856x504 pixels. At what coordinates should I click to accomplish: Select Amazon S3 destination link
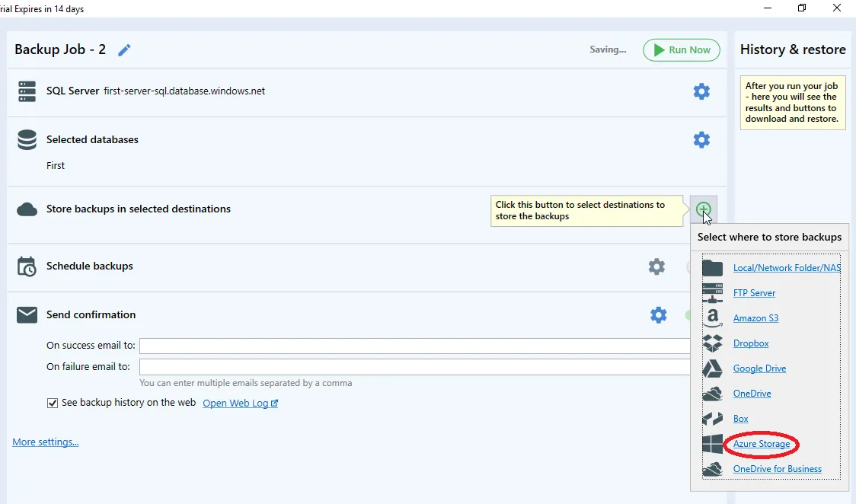[x=755, y=318]
